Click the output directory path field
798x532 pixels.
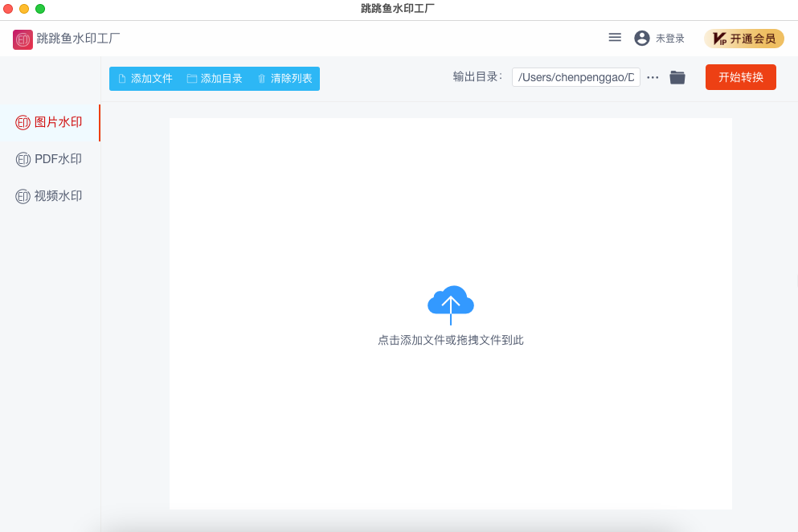pos(575,77)
